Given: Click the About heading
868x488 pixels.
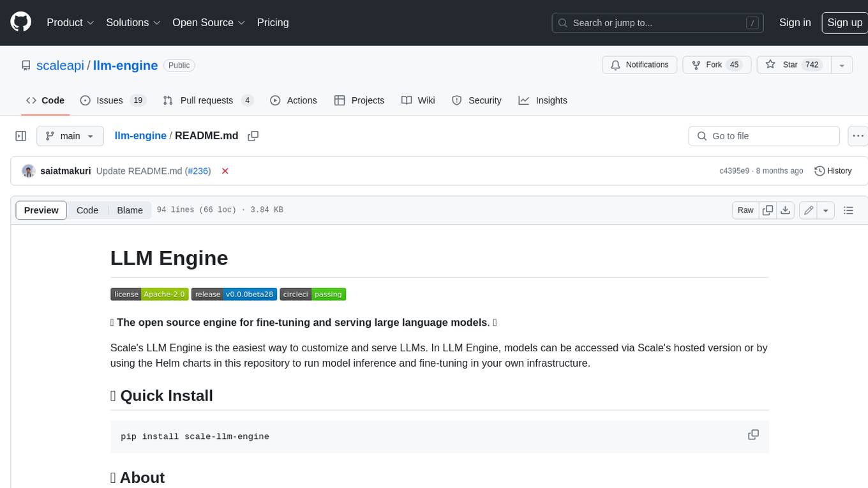Looking at the screenshot, I should click(137, 478).
